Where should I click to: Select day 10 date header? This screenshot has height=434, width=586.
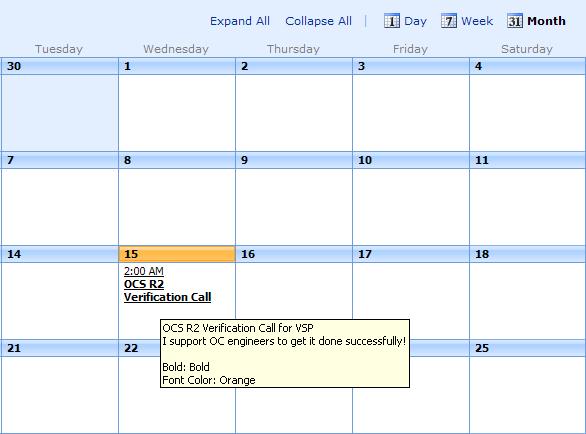pos(411,160)
